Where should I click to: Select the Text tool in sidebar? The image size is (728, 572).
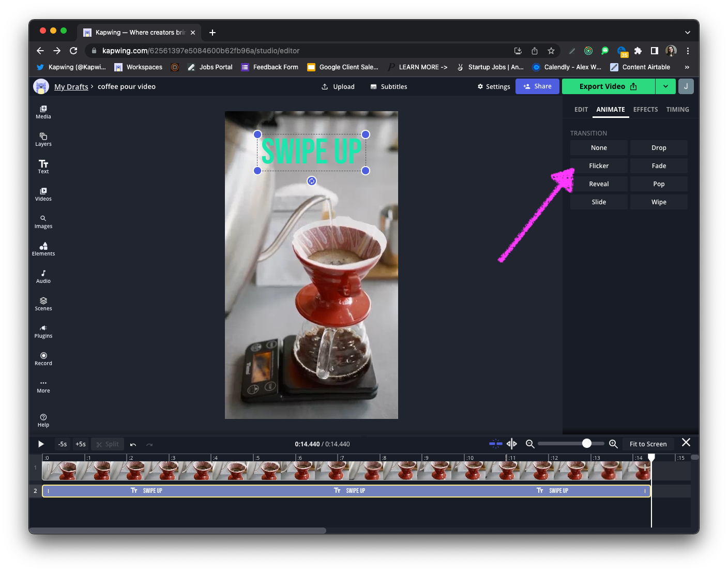pyautogui.click(x=43, y=167)
